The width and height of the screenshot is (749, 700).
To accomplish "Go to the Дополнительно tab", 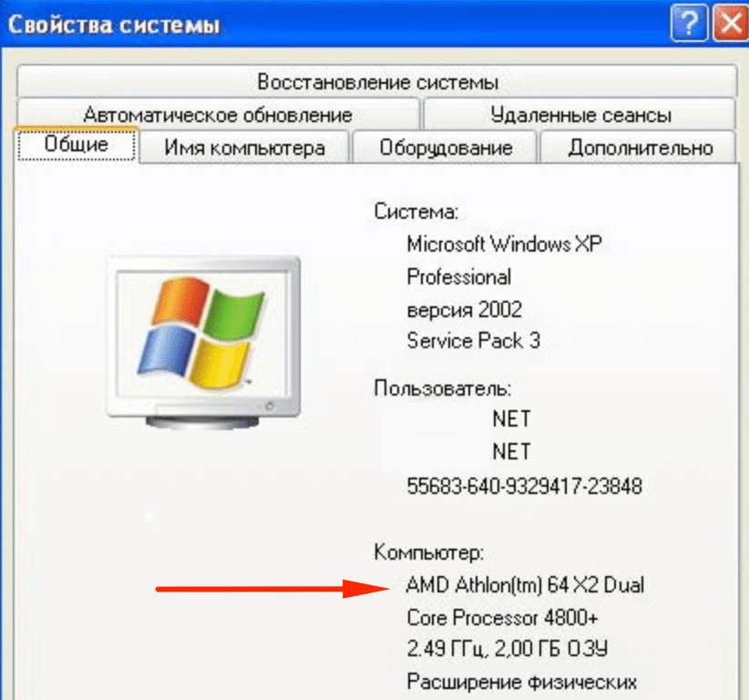I will pyautogui.click(x=639, y=147).
